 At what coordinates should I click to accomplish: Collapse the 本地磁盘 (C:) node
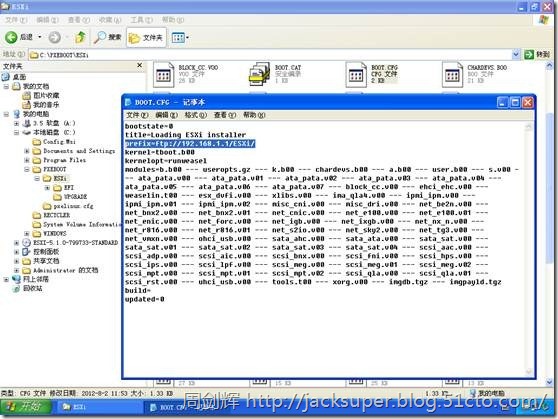pyautogui.click(x=16, y=132)
